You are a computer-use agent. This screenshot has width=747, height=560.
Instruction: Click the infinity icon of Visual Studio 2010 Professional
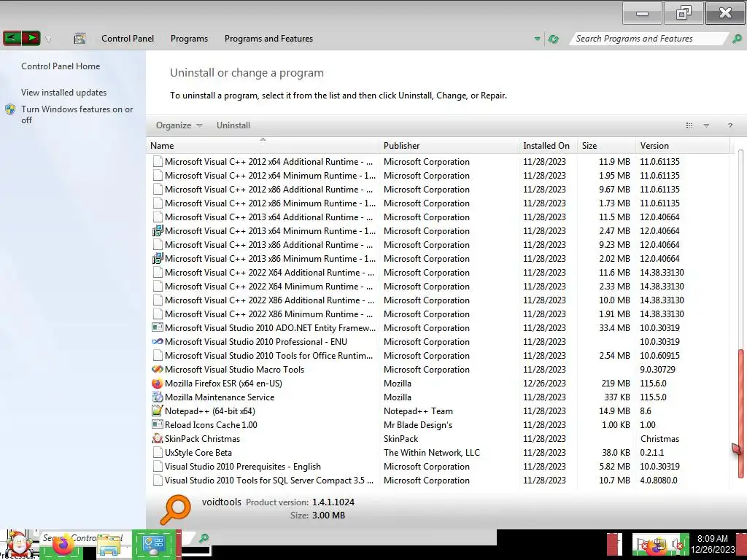pos(158,341)
